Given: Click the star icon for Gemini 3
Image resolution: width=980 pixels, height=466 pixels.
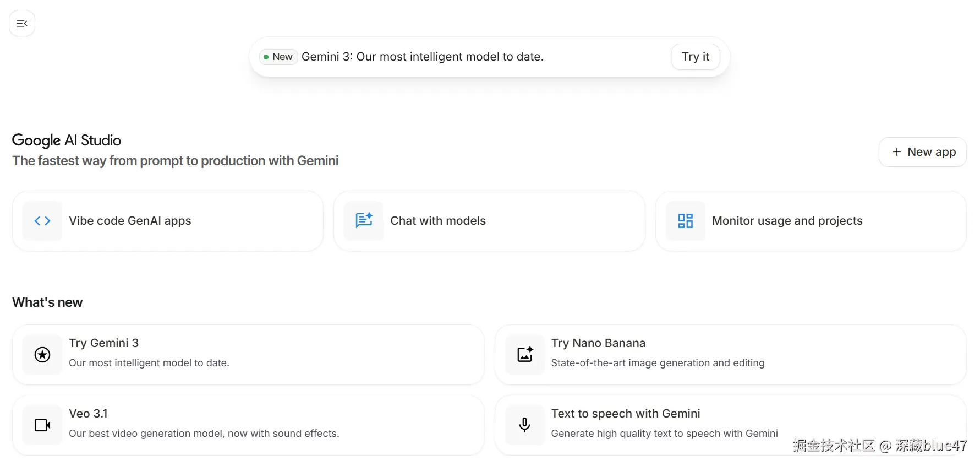Looking at the screenshot, I should click(x=42, y=355).
